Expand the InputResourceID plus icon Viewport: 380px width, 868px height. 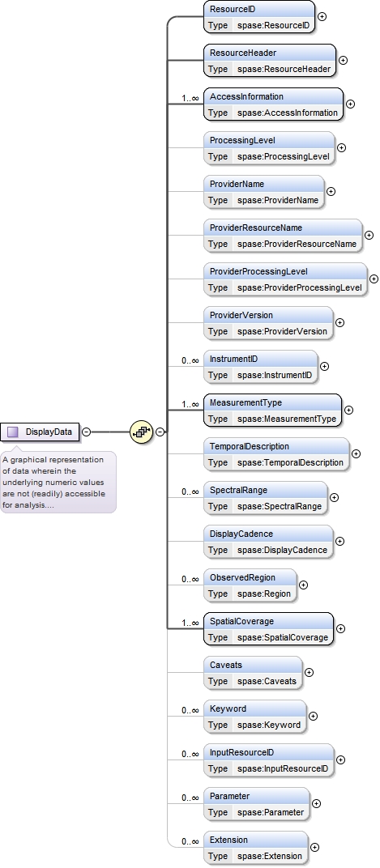tap(340, 760)
